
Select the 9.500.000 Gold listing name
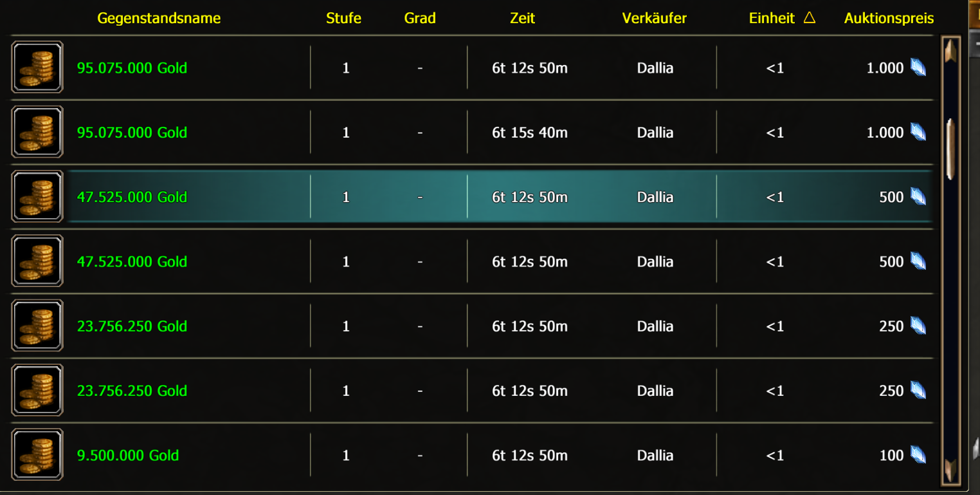[x=128, y=455]
